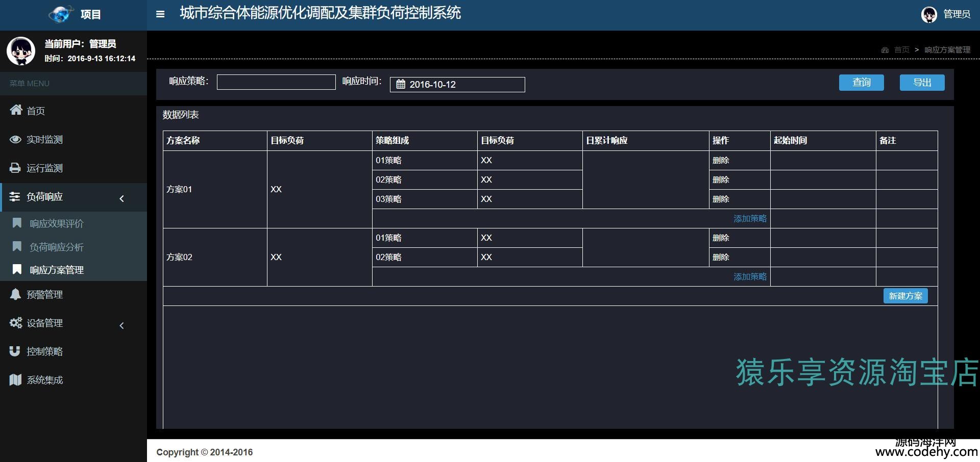Open the 实时监测 menu item

[x=73, y=139]
